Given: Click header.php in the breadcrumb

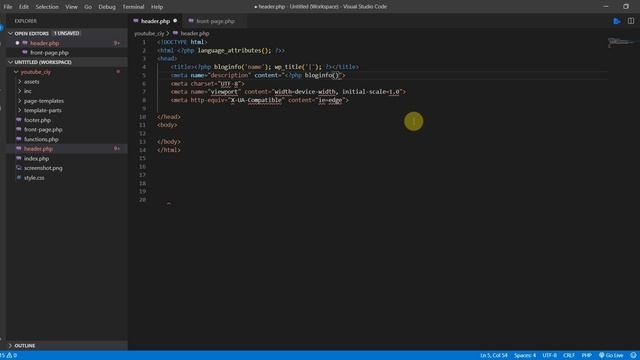Looking at the screenshot, I should pos(195,33).
